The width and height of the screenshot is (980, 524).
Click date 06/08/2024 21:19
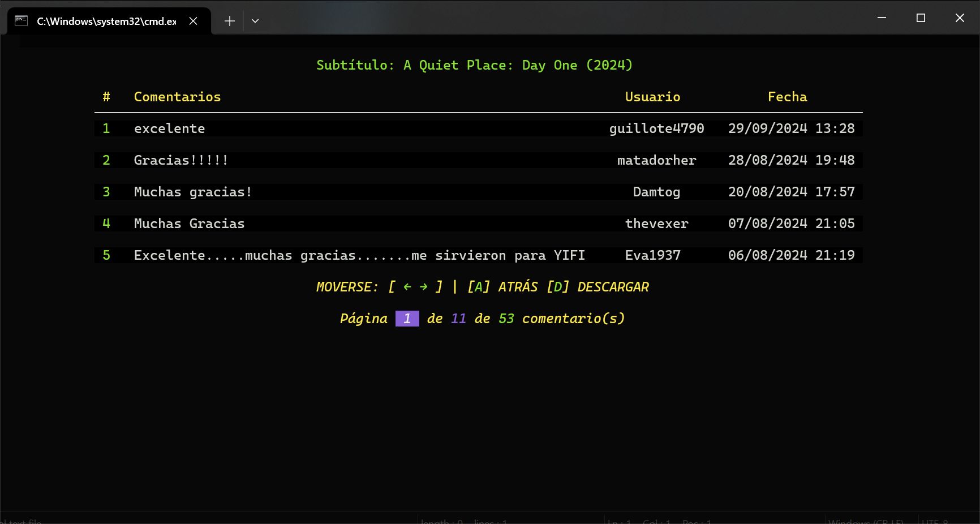pyautogui.click(x=791, y=255)
